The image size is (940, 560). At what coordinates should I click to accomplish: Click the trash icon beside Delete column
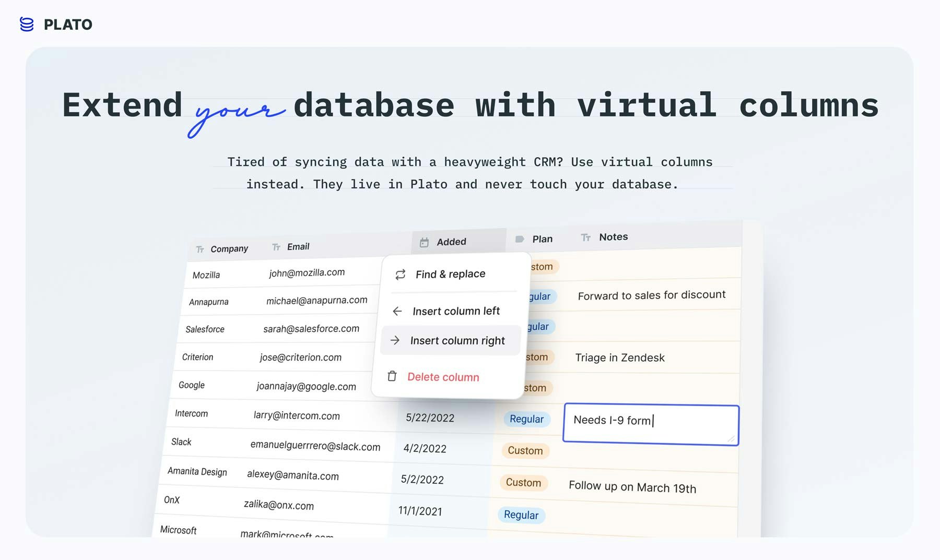tap(392, 376)
